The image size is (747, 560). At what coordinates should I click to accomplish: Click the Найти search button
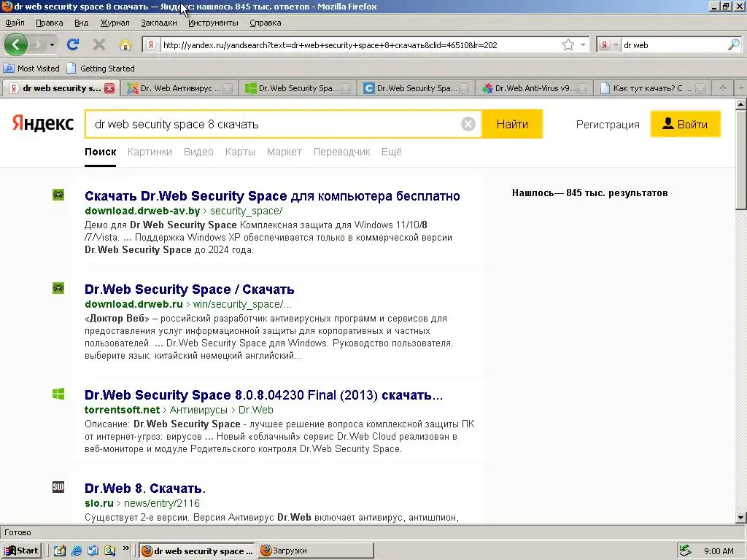(x=512, y=124)
